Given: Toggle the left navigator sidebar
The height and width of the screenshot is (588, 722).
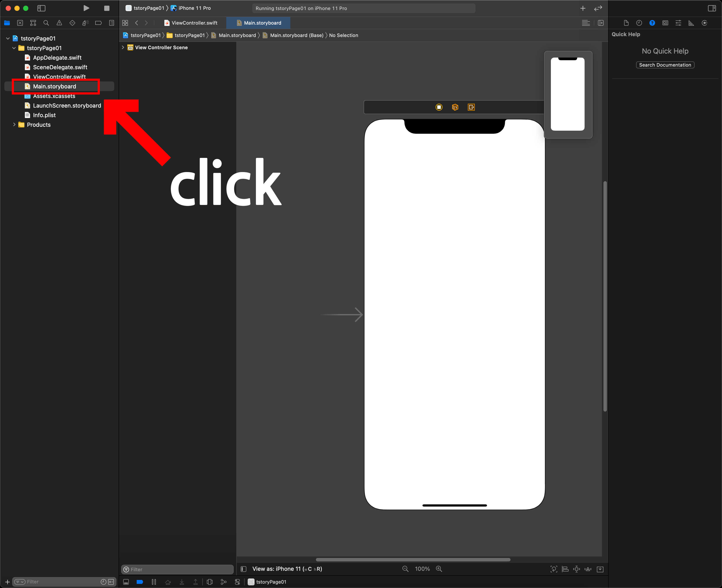Looking at the screenshot, I should click(41, 8).
